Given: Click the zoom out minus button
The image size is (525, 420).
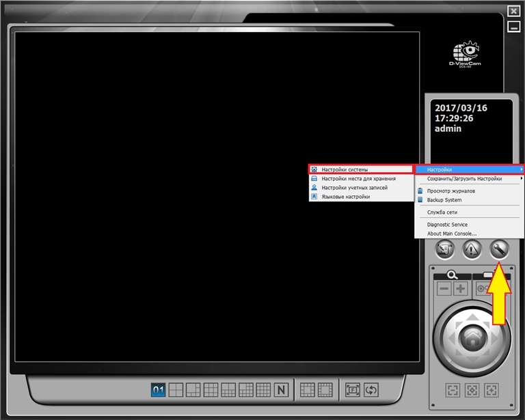Looking at the screenshot, I should (x=444, y=289).
